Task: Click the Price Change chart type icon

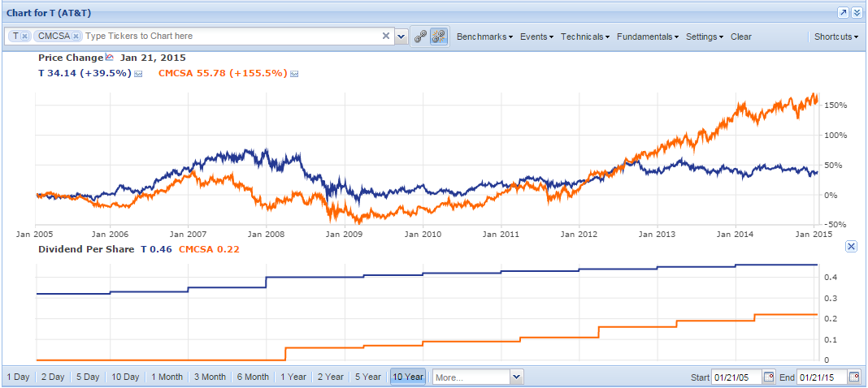Action: tap(109, 57)
